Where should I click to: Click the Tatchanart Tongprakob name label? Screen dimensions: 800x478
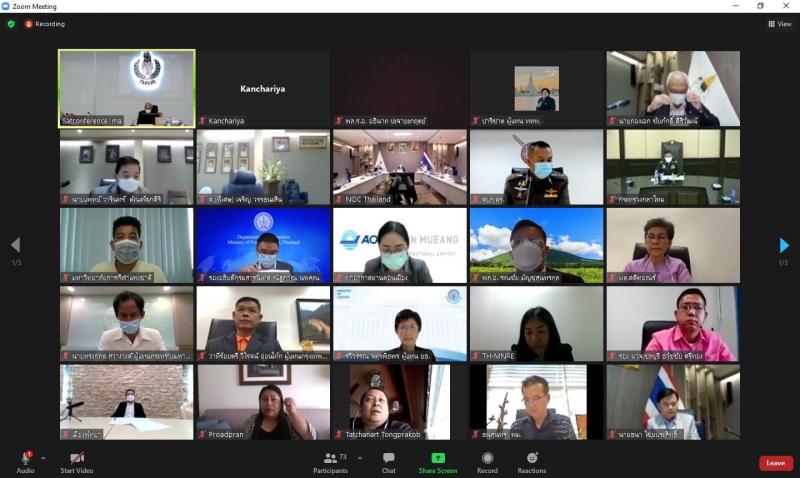[383, 435]
